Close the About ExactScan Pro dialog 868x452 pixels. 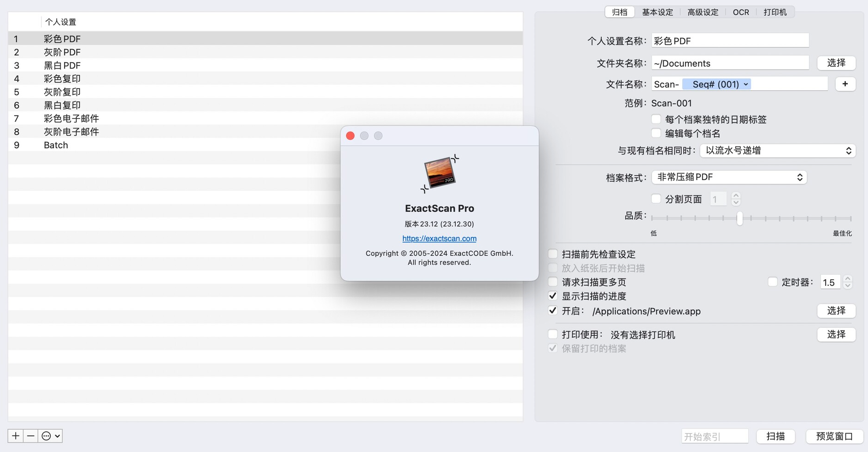pos(350,135)
